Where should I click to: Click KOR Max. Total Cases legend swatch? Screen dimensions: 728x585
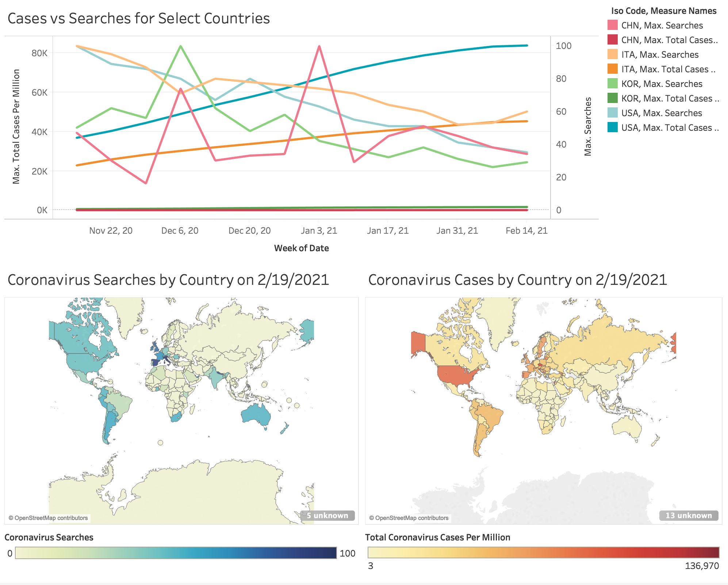click(613, 98)
